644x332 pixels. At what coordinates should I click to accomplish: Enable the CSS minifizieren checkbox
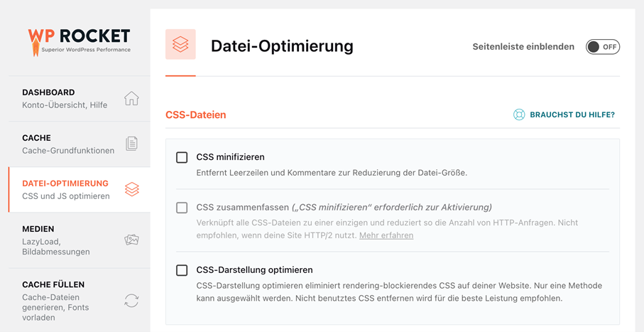182,158
